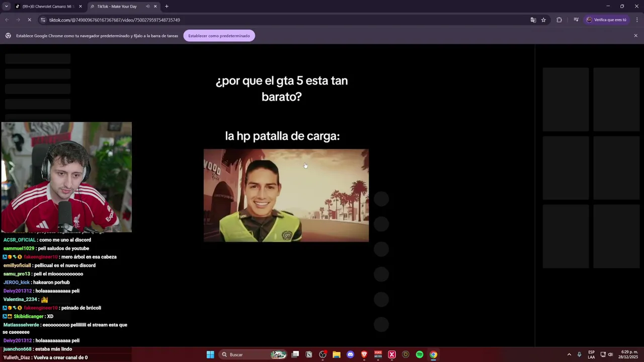The image size is (644, 362).
Task: Translate this page icon
Action: tap(533, 20)
